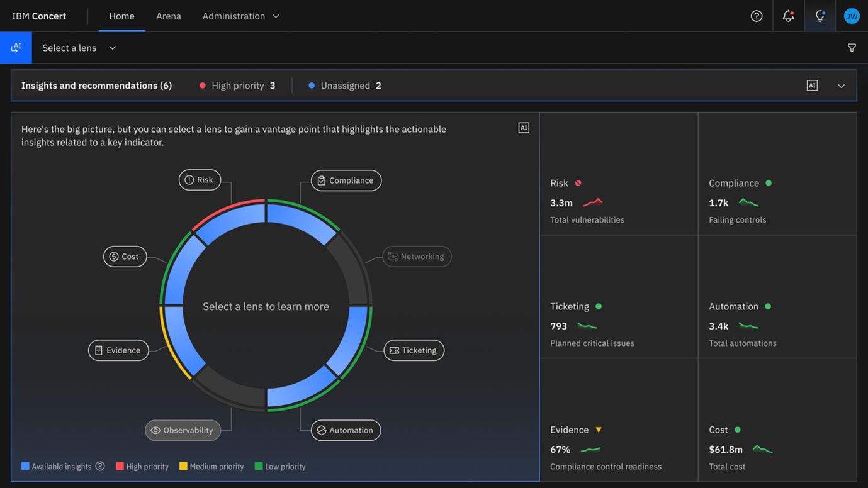The height and width of the screenshot is (488, 868).
Task: Select the Ticketing lens button
Action: pos(414,350)
